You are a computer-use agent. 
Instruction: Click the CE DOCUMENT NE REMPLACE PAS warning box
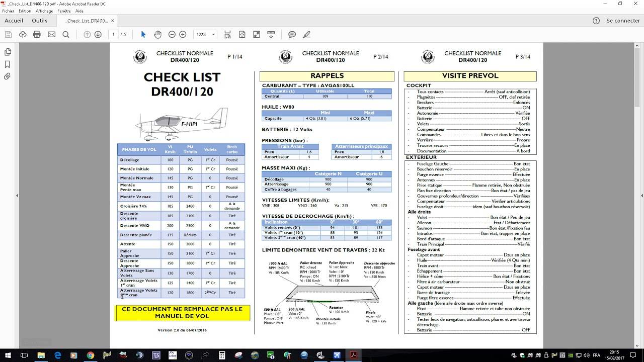point(183,313)
